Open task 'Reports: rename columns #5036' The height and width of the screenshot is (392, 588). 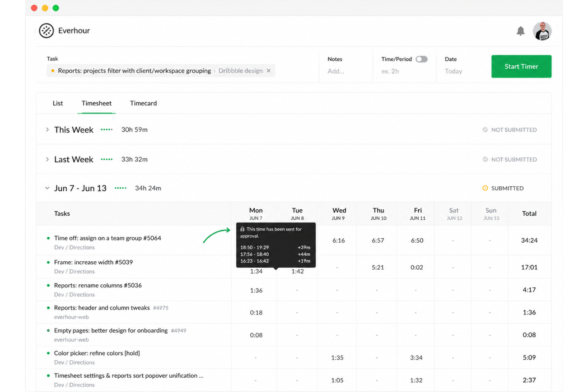pos(98,286)
